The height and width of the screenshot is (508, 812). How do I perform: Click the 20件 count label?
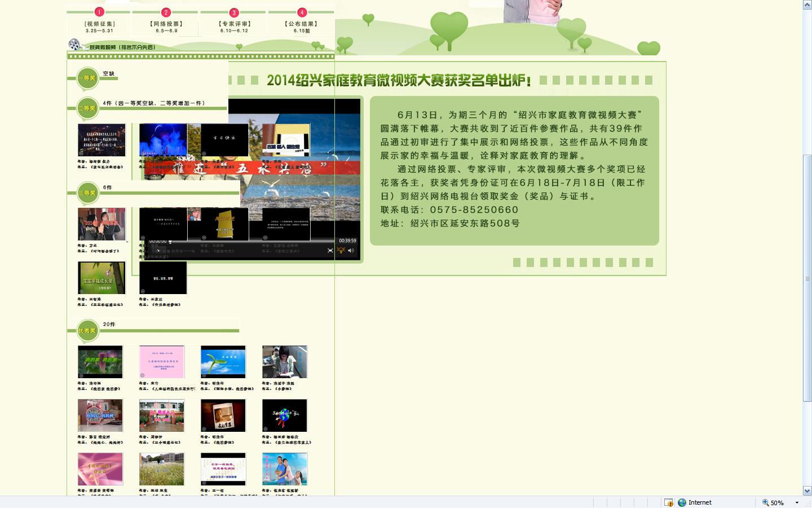109,325
